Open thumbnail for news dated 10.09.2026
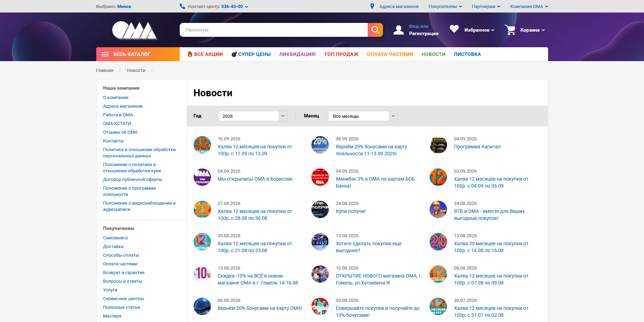This screenshot has height=322, width=644. coord(202,145)
